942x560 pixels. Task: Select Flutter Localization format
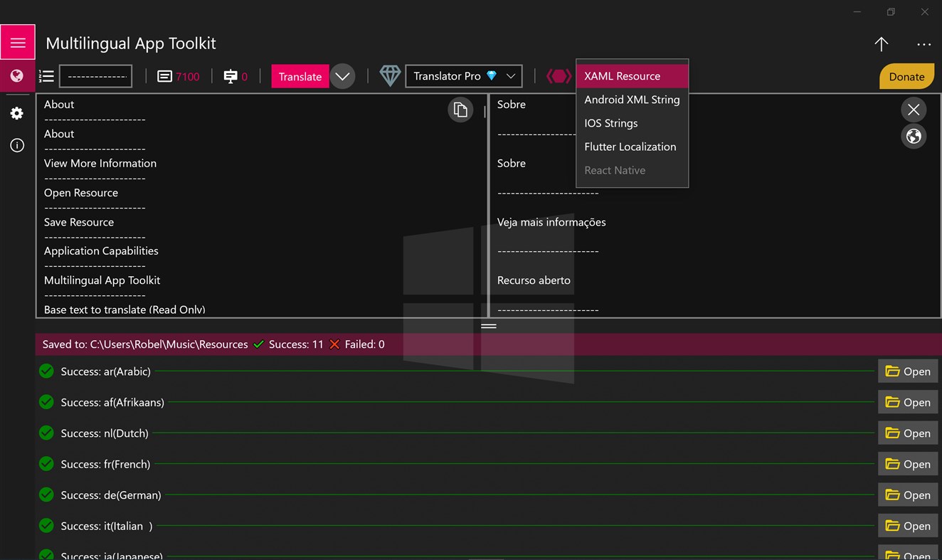632,147
